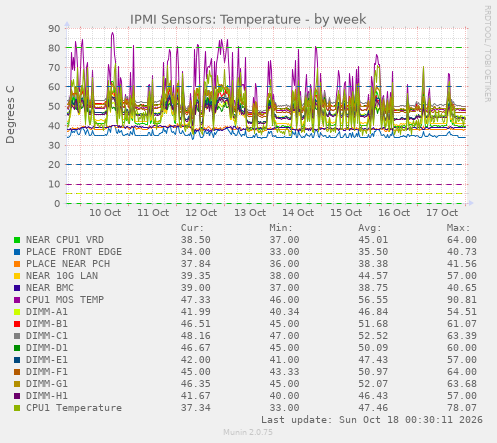Viewport: 497px width, 443px height.
Task: Select the DIMM-C1 legend label
Action: (47, 336)
